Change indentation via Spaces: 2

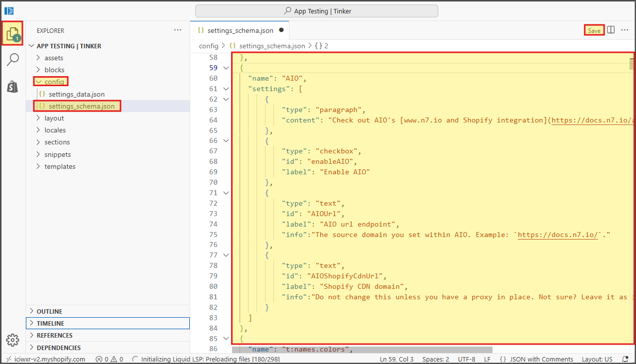click(436, 359)
